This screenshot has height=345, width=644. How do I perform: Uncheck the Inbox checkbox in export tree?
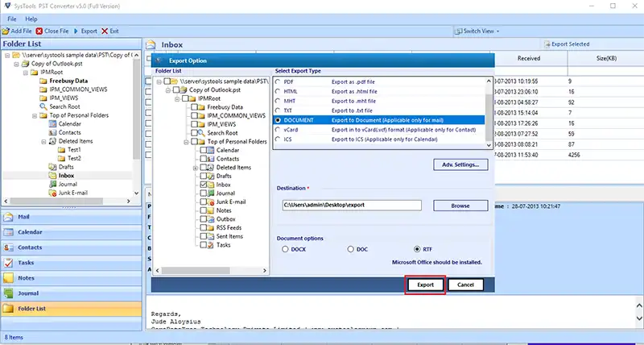204,185
